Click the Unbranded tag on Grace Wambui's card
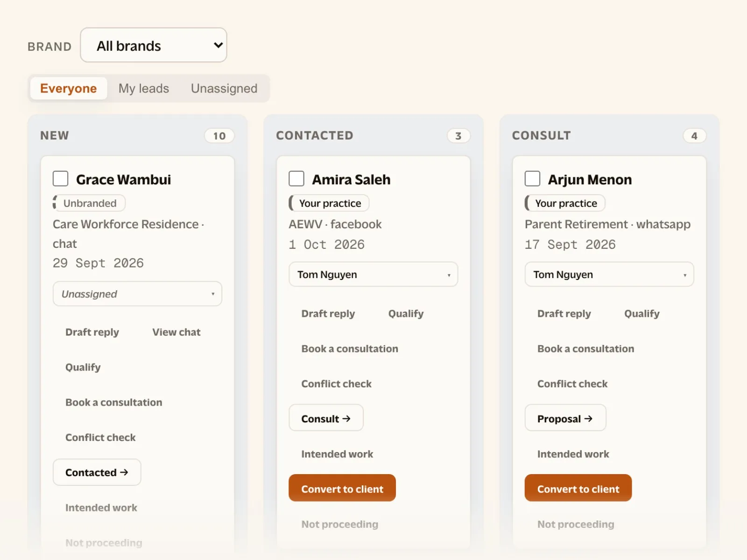Screen dimensions: 747x560 [x=89, y=203]
